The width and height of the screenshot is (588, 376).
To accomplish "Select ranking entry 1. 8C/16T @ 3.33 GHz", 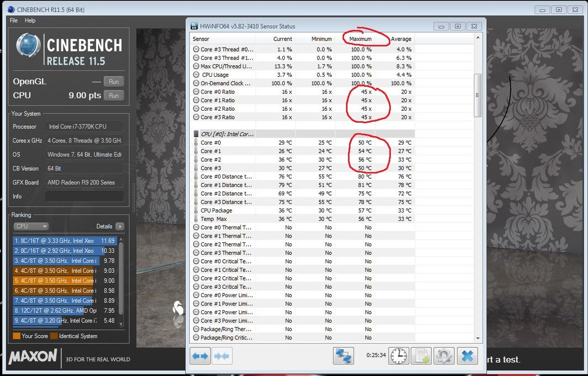I will [x=65, y=241].
